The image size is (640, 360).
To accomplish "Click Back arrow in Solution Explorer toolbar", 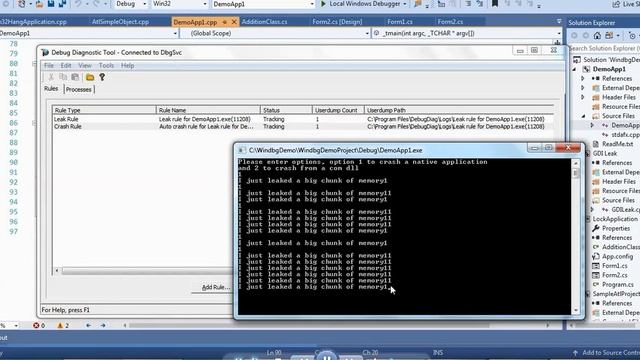I will pos(574,36).
